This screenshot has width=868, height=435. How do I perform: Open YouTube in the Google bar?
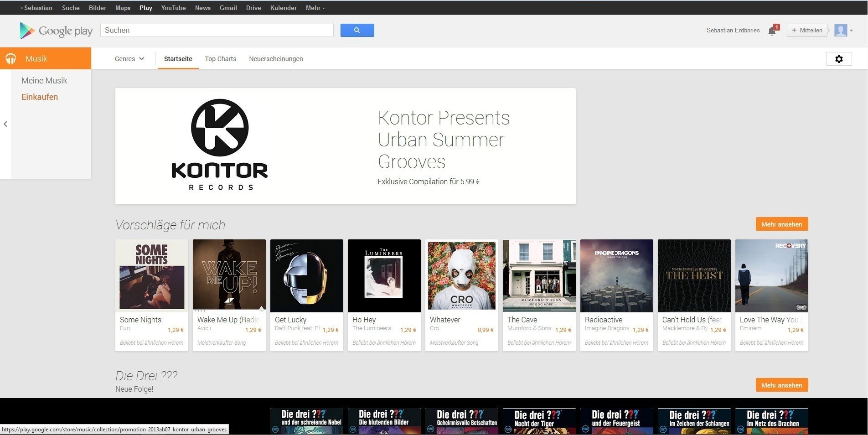[x=173, y=8]
